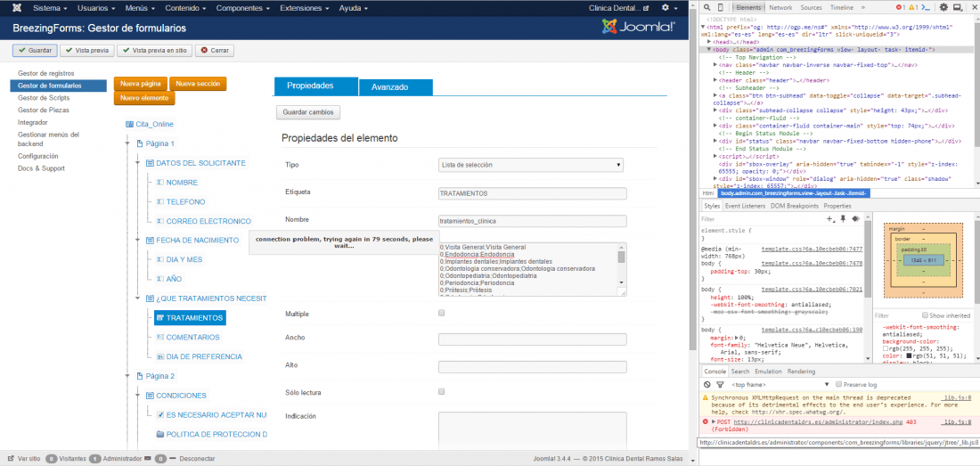This screenshot has width=980, height=466.
Task: Click the Etiqueta input field containing TRATAMIENTOS
Action: point(533,193)
